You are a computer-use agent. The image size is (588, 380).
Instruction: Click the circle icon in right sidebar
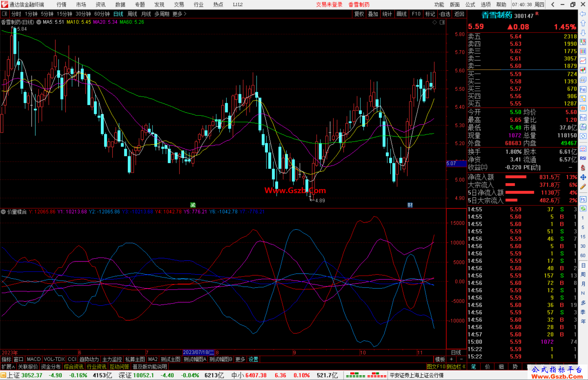pyautogui.click(x=583, y=136)
